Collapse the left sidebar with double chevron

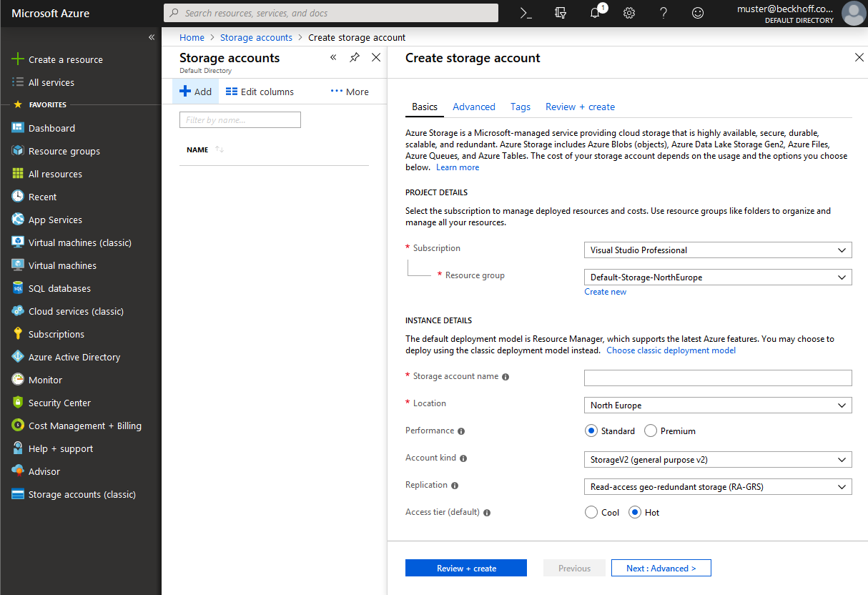152,37
